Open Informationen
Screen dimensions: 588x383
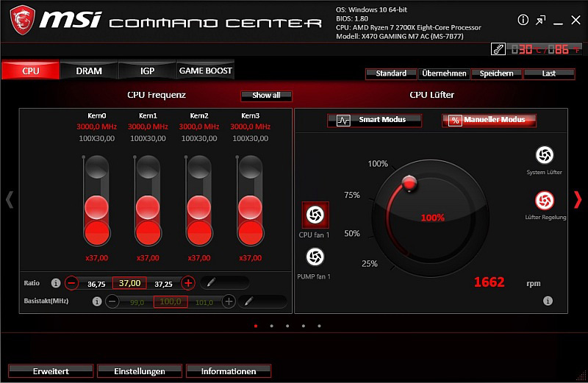click(229, 371)
